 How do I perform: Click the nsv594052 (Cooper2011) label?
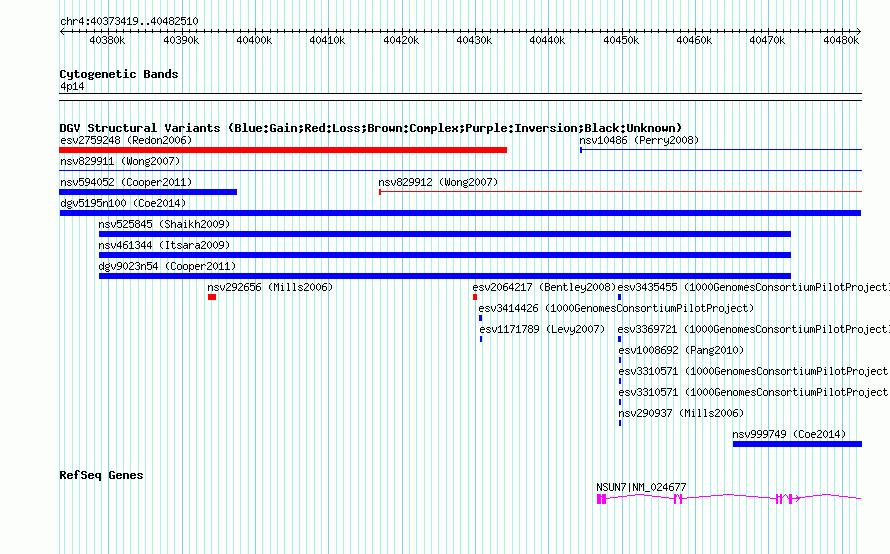tap(126, 182)
